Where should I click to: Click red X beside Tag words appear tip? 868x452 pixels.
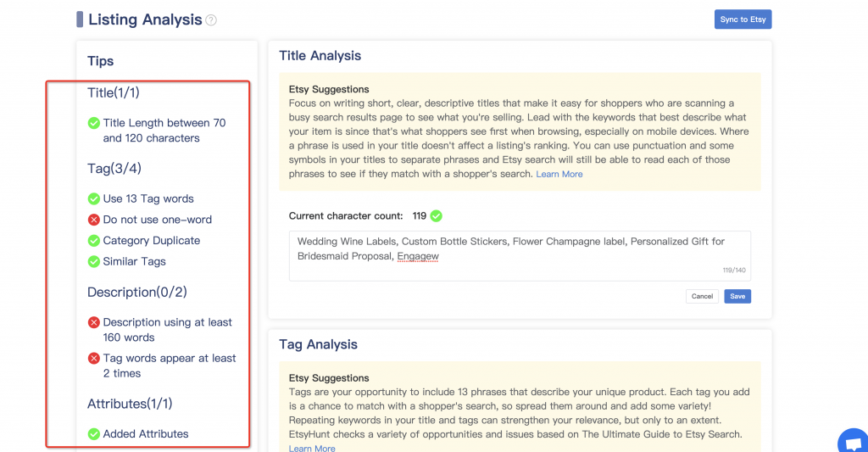point(94,359)
